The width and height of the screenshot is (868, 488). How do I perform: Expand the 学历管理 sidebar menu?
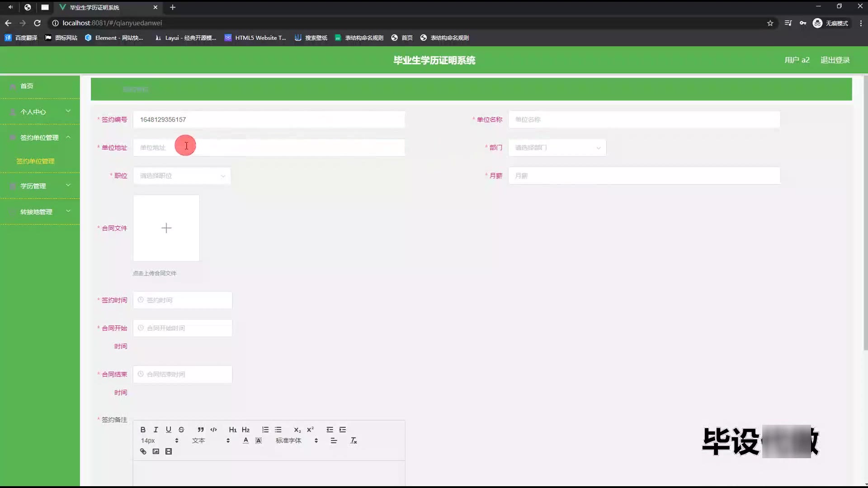[40, 186]
